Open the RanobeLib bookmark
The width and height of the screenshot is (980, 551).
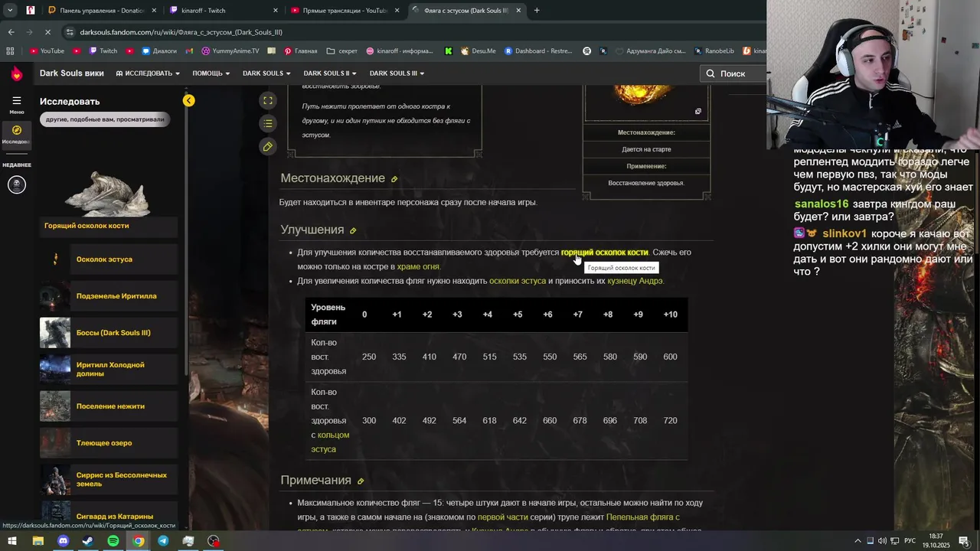714,51
